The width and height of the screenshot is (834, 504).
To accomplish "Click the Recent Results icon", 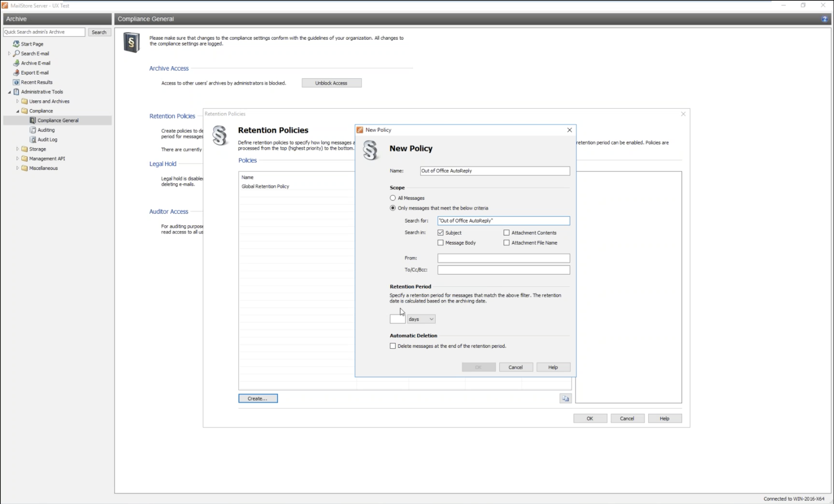I will [x=16, y=82].
